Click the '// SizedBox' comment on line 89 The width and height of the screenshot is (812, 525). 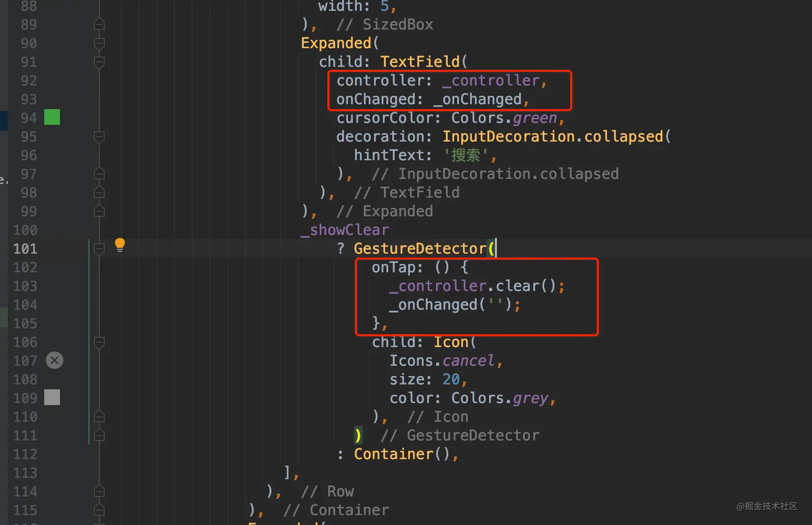click(x=385, y=25)
